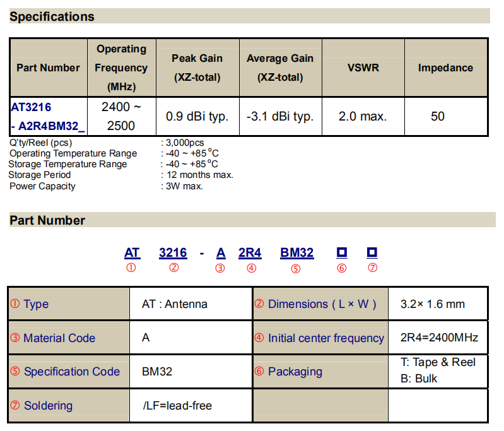Select part number 'AT3216 - A2R4BM32_' cell

(49, 117)
